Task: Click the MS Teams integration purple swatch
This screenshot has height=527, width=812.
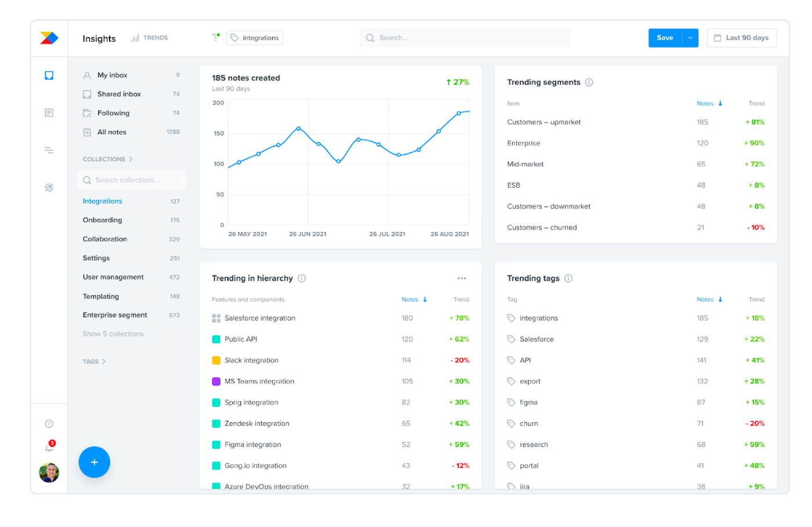Action: tap(216, 381)
